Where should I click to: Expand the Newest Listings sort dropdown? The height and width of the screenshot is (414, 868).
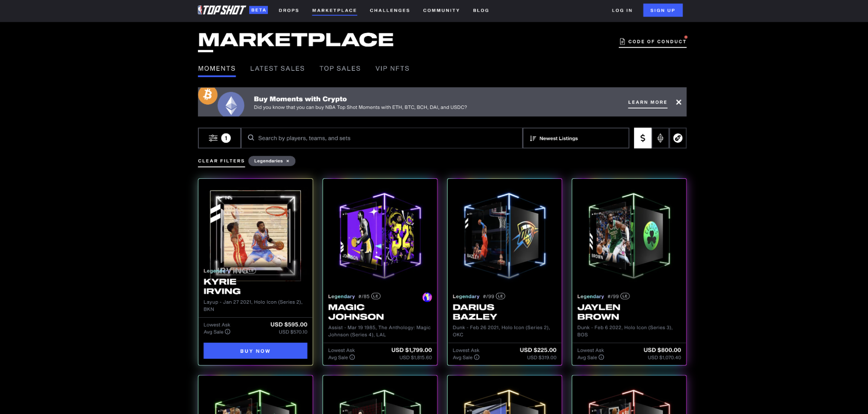tap(576, 138)
